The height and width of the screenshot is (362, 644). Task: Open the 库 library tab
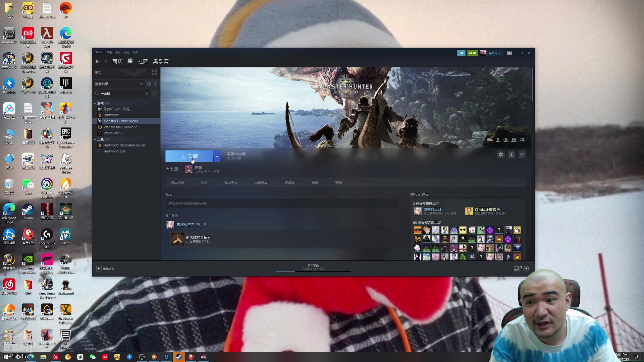pos(130,61)
